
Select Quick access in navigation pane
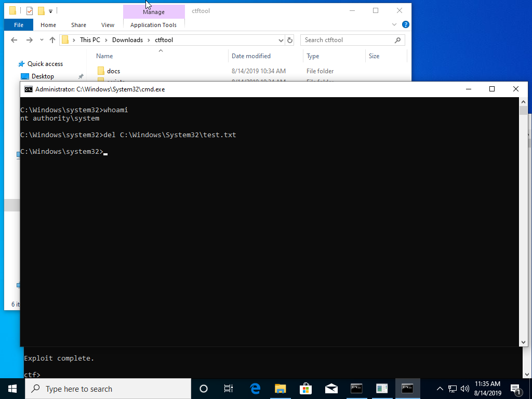[x=45, y=64]
